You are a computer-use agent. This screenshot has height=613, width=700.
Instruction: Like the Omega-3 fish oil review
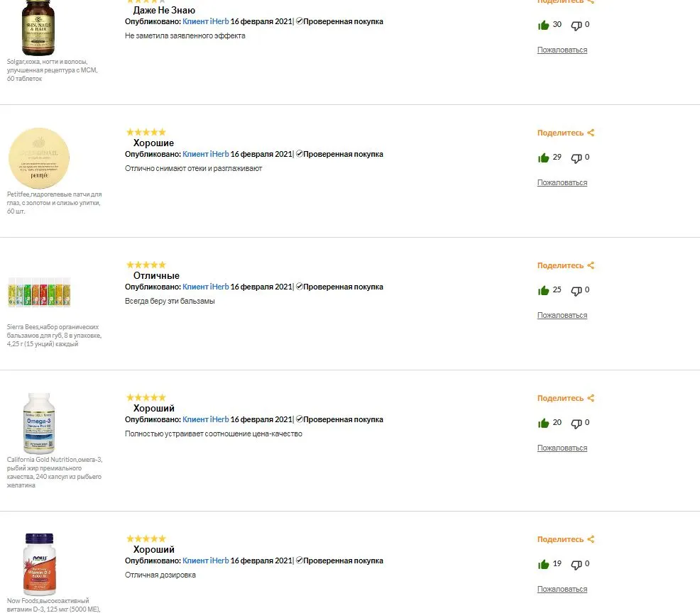(x=543, y=423)
